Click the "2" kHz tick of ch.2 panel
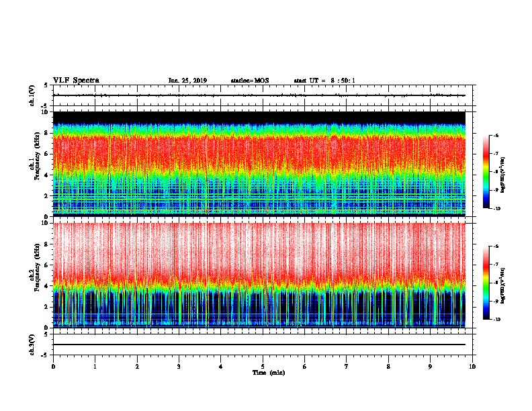 click(x=46, y=307)
